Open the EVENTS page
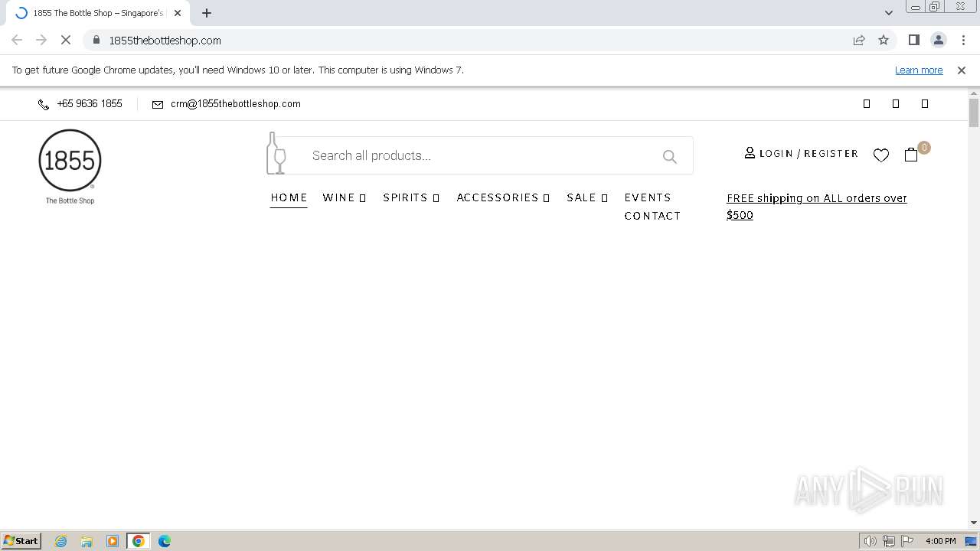Viewport: 980px width, 551px height. click(x=648, y=197)
